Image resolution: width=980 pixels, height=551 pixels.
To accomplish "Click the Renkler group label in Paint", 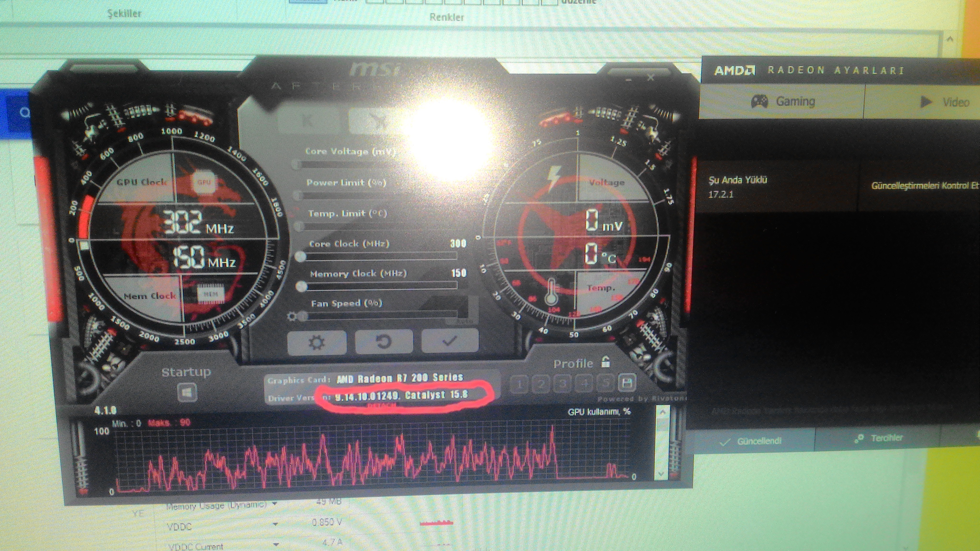I will tap(447, 17).
